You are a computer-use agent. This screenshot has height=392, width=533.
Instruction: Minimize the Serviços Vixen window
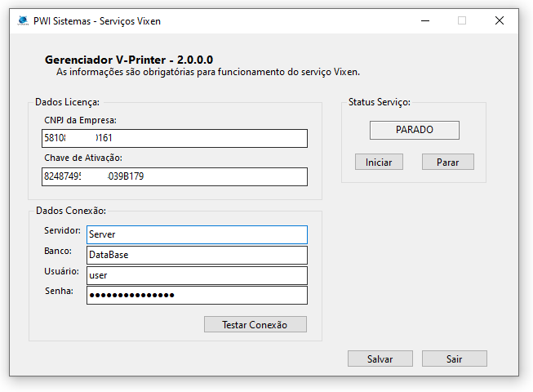[425, 20]
